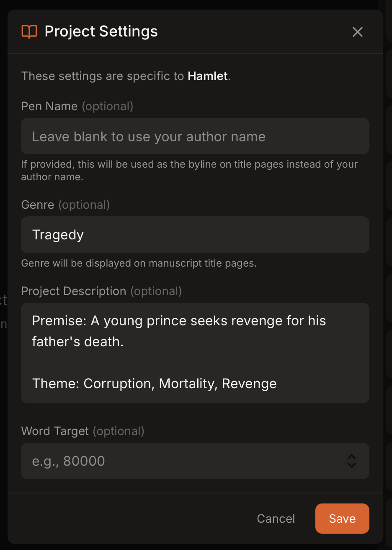Cancel the settings changes
Screen dimensions: 392x550
coord(276,519)
